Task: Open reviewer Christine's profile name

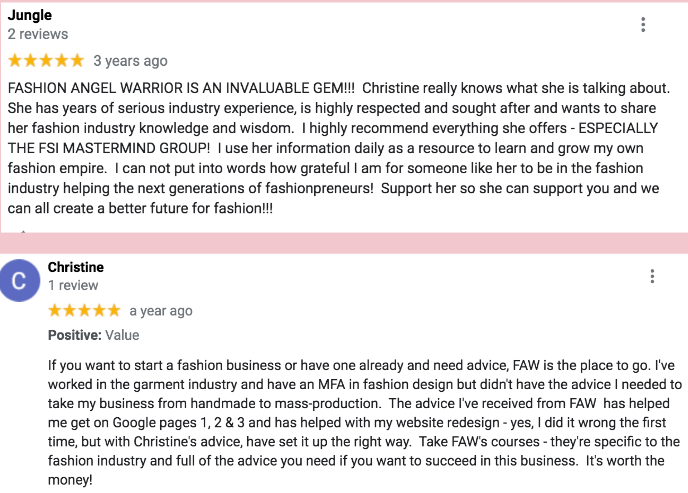Action: pos(76,267)
